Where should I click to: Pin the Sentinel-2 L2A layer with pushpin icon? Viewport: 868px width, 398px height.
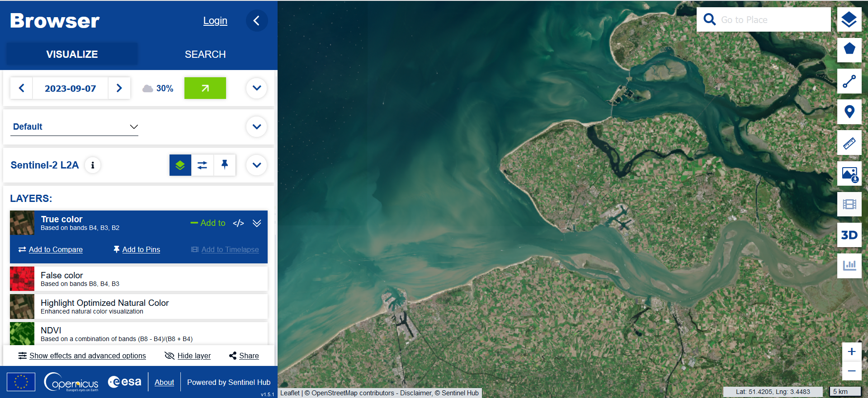pos(224,165)
